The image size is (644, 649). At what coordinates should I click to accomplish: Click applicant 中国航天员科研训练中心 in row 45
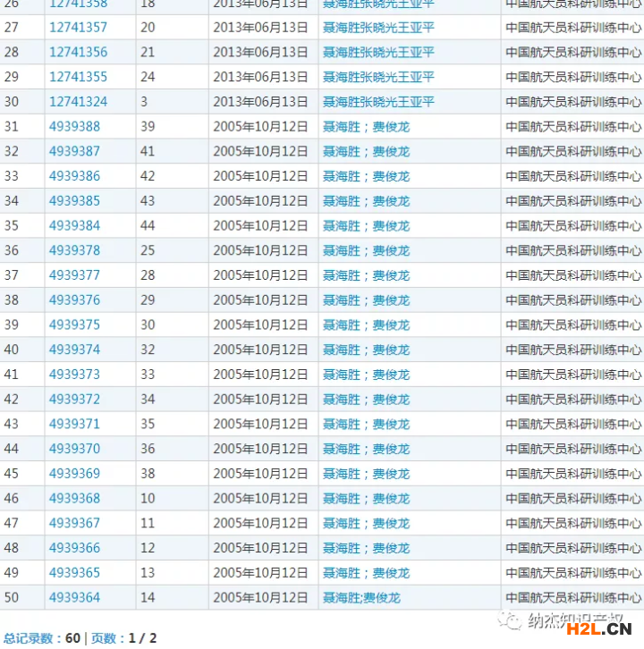pos(572,473)
